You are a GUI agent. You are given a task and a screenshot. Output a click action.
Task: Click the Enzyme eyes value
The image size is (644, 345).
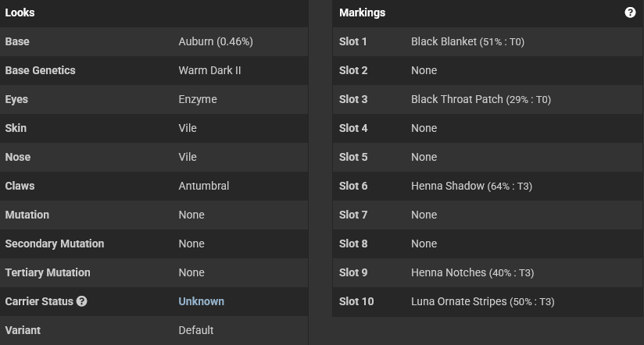tap(198, 99)
